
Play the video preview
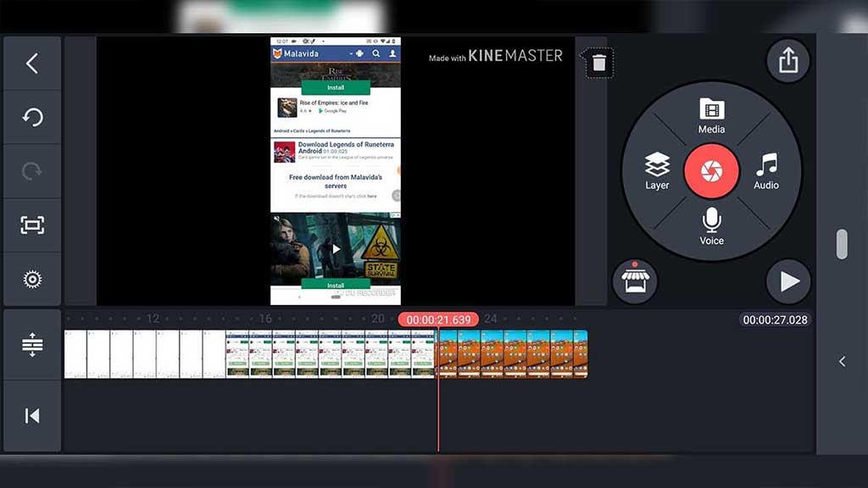[x=788, y=281]
